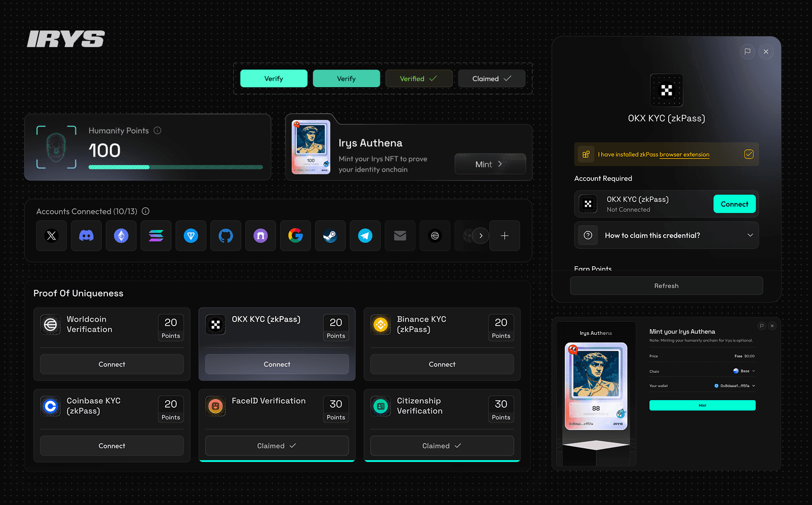The height and width of the screenshot is (505, 812).
Task: Click the Claimed button beside Verified
Action: tap(492, 79)
